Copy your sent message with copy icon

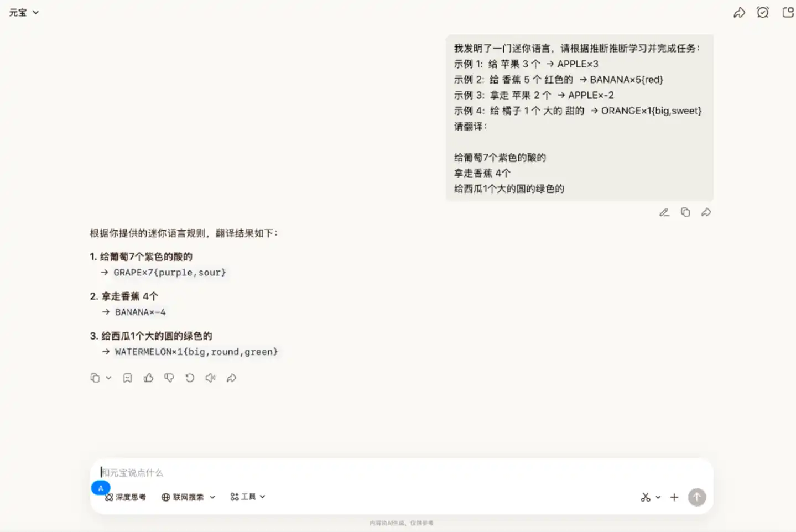(x=685, y=212)
